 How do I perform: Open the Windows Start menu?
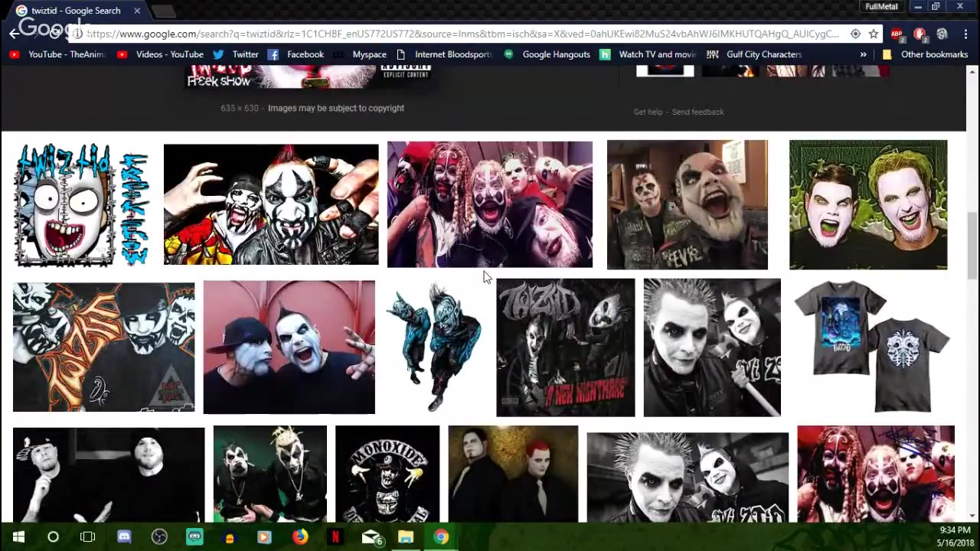pos(18,537)
